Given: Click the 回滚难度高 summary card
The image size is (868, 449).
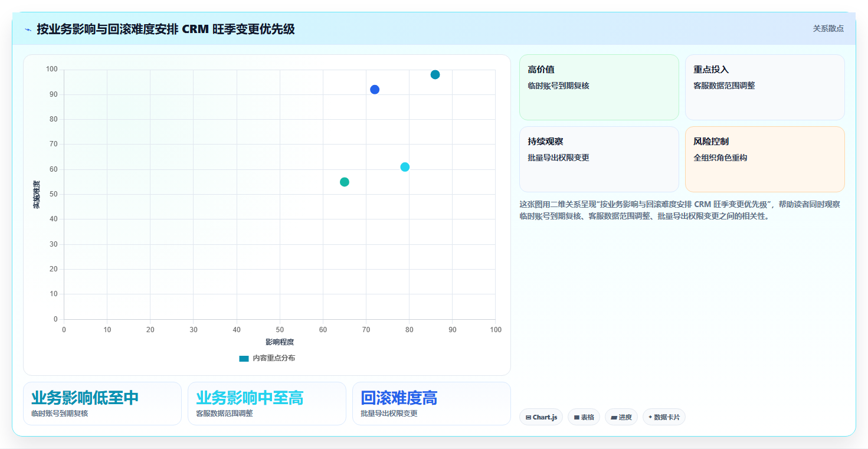Looking at the screenshot, I should 431,404.
